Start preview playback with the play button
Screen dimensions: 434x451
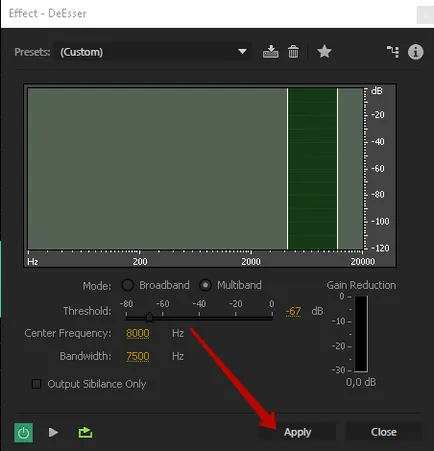pos(53,432)
